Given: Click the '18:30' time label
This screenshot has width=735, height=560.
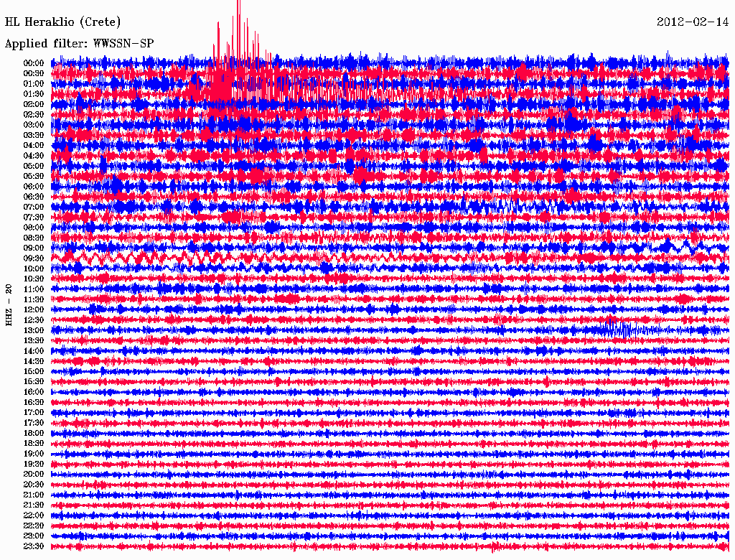Looking at the screenshot, I should pos(34,444).
